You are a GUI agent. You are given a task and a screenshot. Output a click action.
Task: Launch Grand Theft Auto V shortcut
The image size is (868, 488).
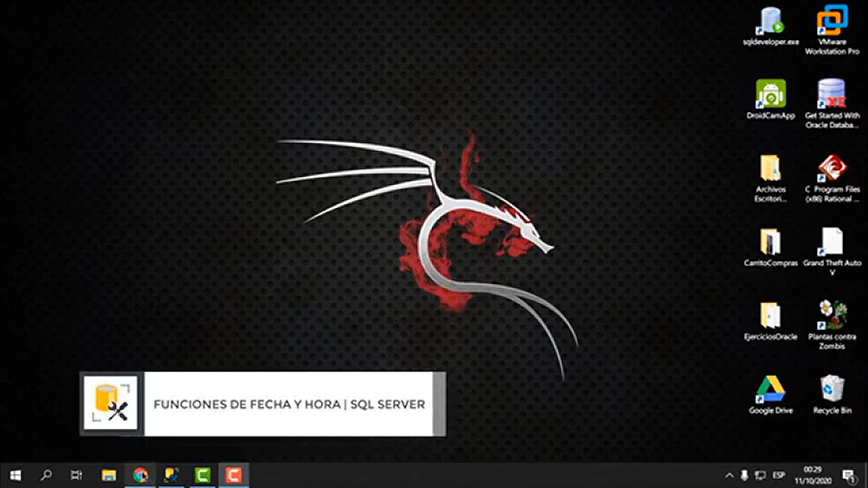click(x=832, y=252)
